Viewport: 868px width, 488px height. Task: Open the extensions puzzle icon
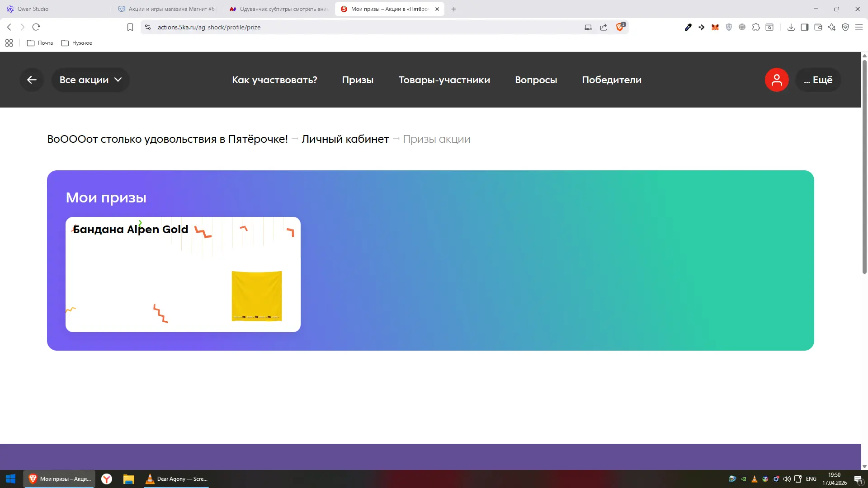pos(756,27)
